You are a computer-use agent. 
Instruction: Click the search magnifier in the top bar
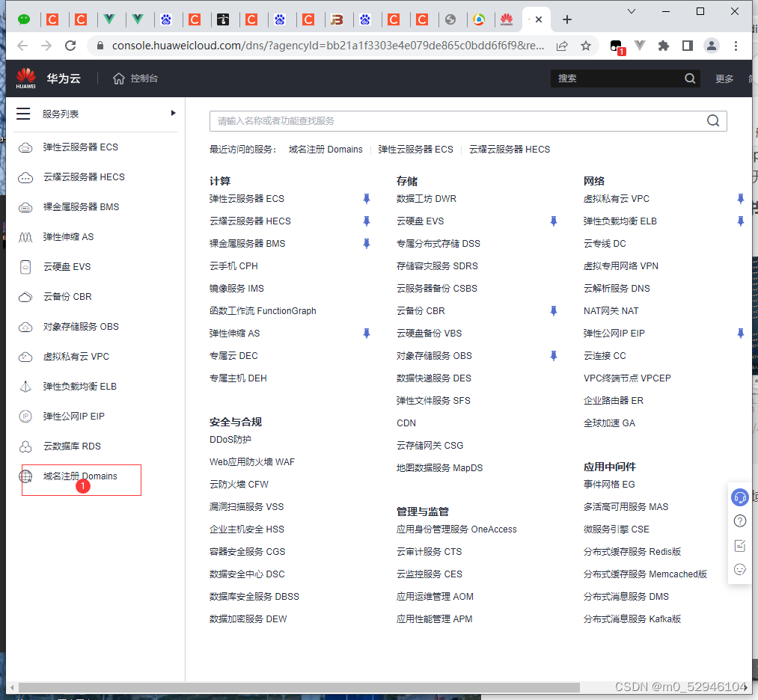[x=689, y=78]
